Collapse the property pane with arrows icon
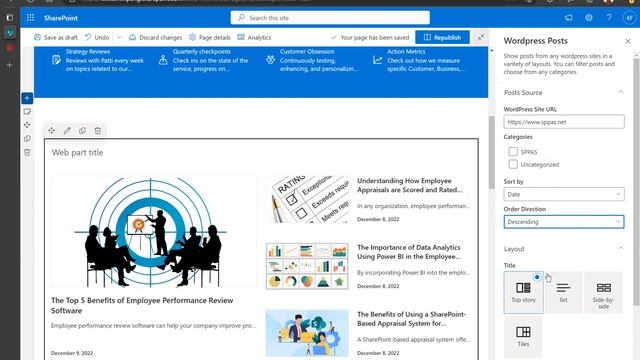Viewport: 640px width, 360px height. click(481, 37)
